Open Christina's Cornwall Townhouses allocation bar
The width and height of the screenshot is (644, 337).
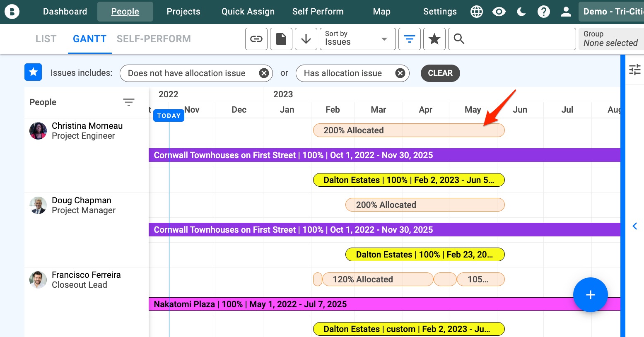click(x=384, y=155)
